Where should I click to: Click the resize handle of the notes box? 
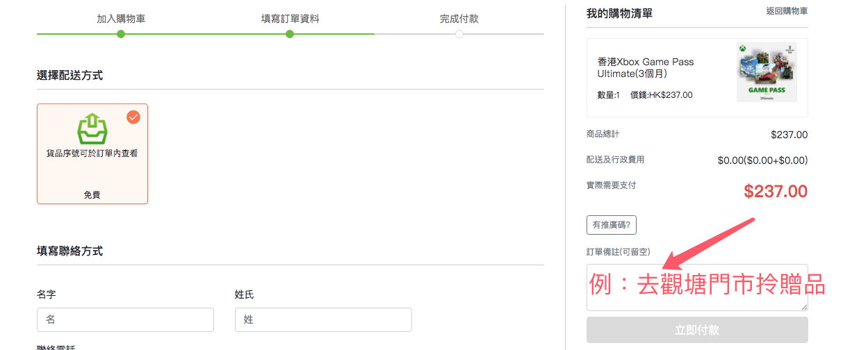[805, 307]
